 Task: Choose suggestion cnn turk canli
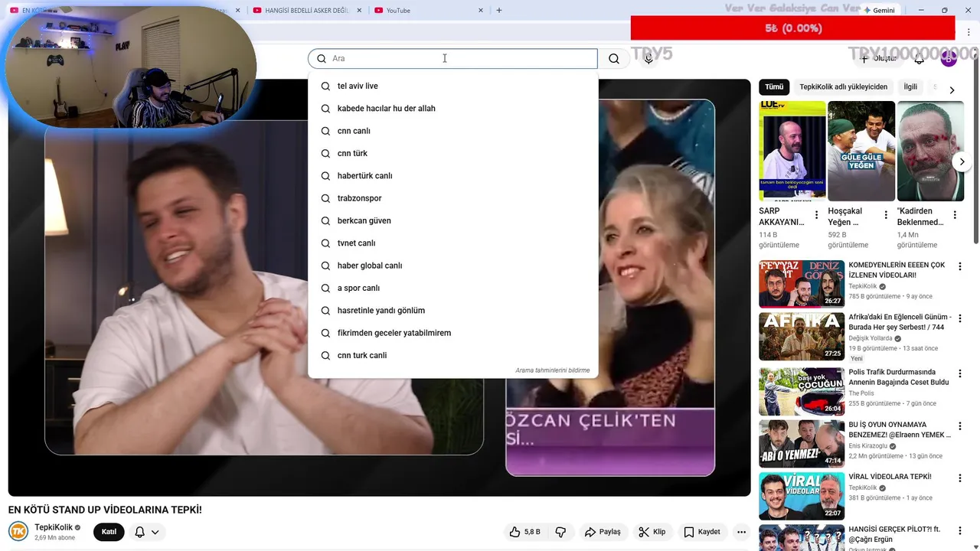[452, 355]
